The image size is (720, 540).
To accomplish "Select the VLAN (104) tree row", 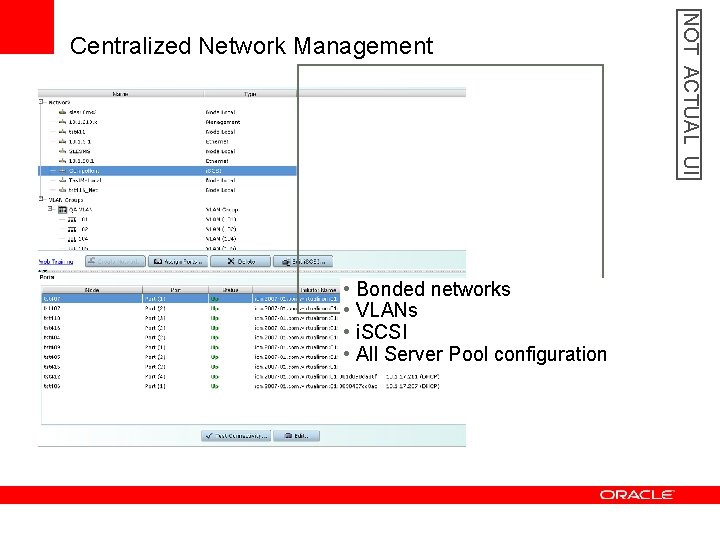I will (167, 239).
